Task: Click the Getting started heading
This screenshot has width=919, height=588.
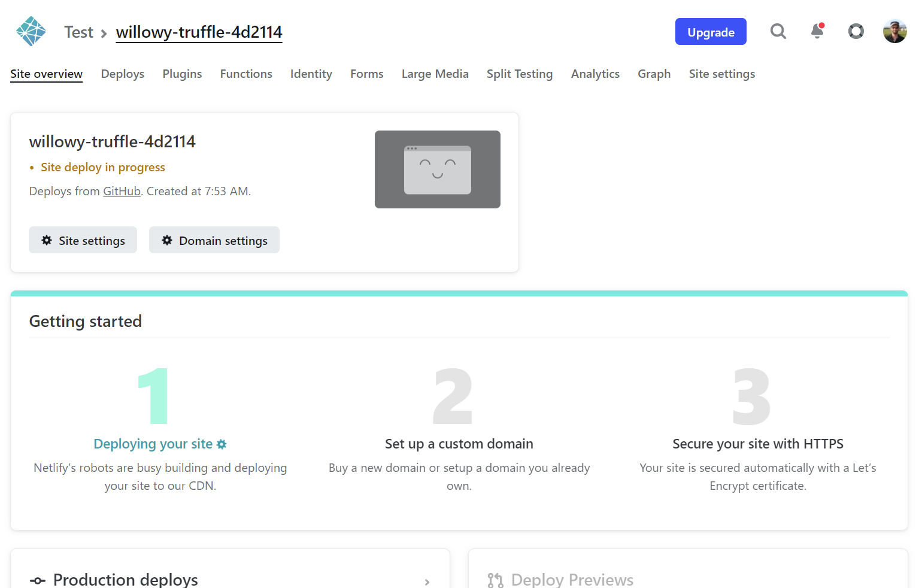Action: tap(86, 322)
